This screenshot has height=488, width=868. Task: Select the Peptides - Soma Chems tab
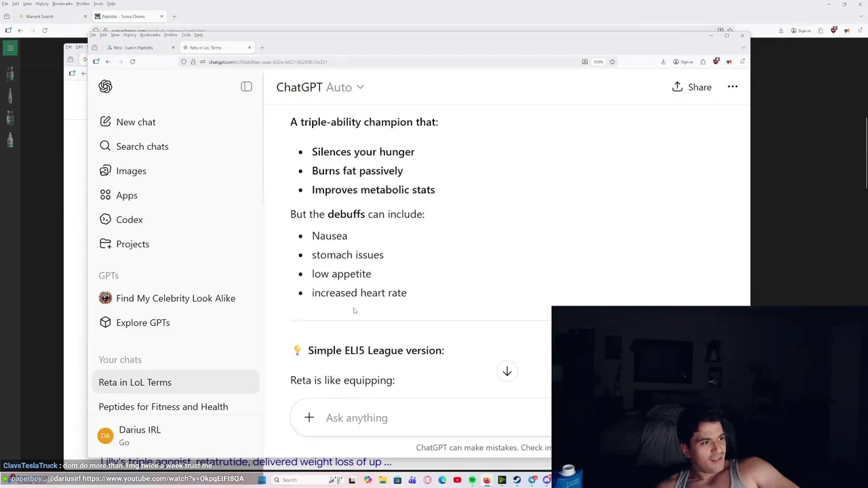[x=129, y=16]
